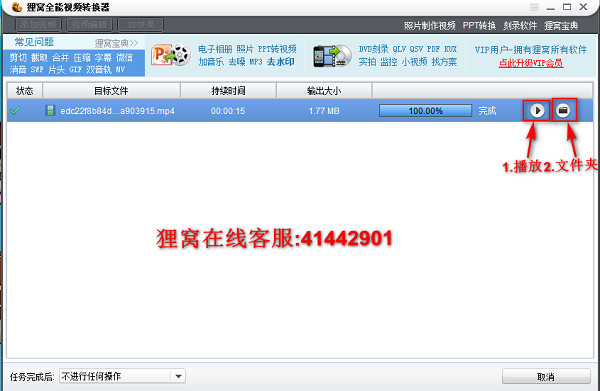Open the output folder icon

point(563,110)
